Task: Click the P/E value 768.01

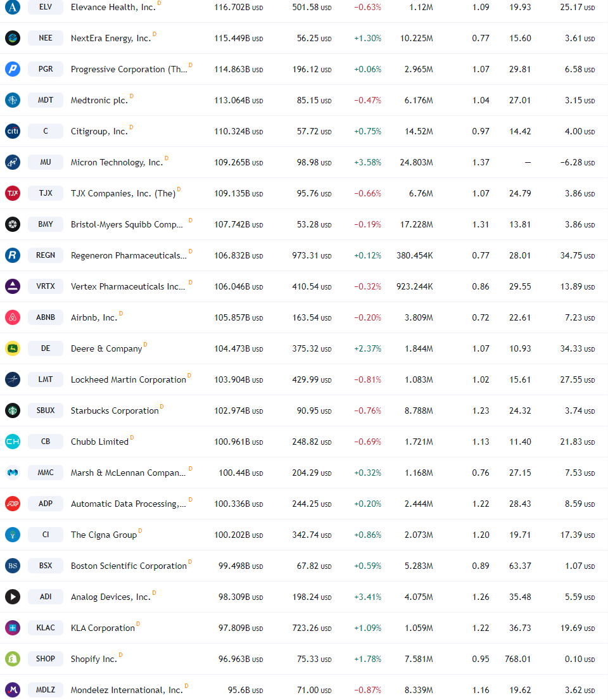Action: coord(517,659)
